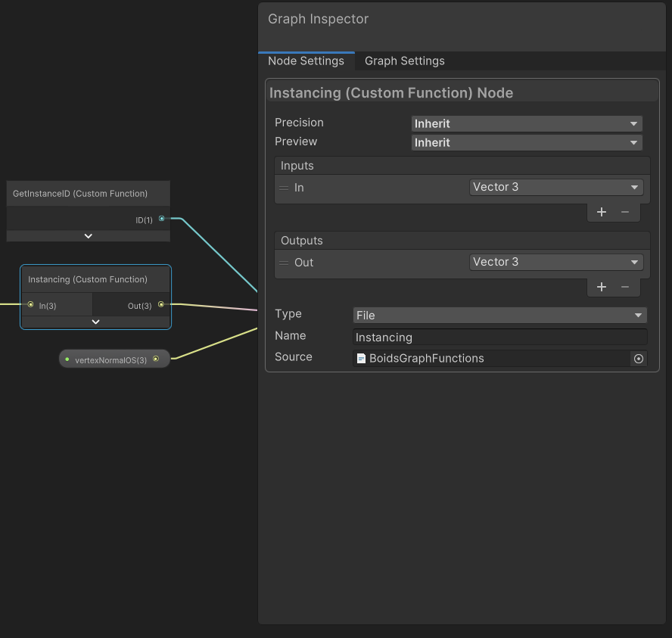Expand the GetInstanceID node preview chevron
This screenshot has height=638, width=672.
pos(89,236)
